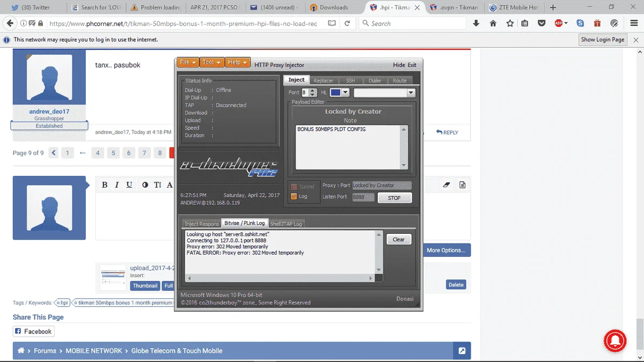
Task: Toggle the Tunnel checkbox
Action: (x=294, y=187)
